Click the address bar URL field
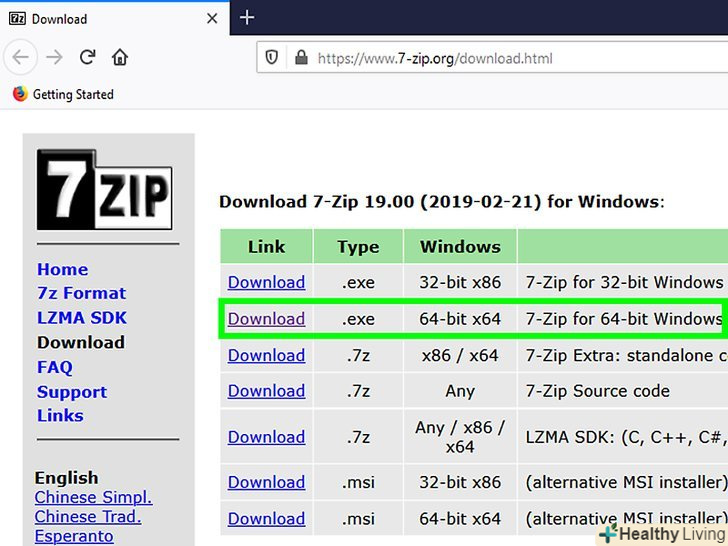 pyautogui.click(x=500, y=58)
